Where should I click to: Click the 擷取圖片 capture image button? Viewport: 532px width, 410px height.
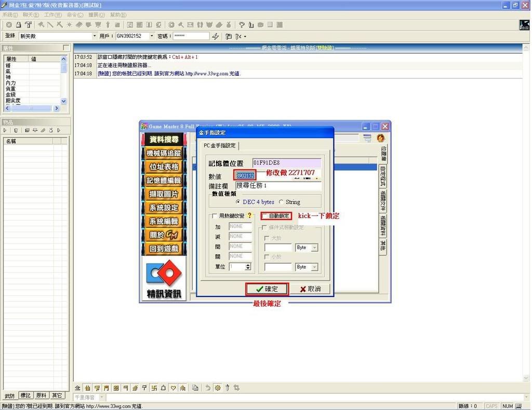(164, 194)
